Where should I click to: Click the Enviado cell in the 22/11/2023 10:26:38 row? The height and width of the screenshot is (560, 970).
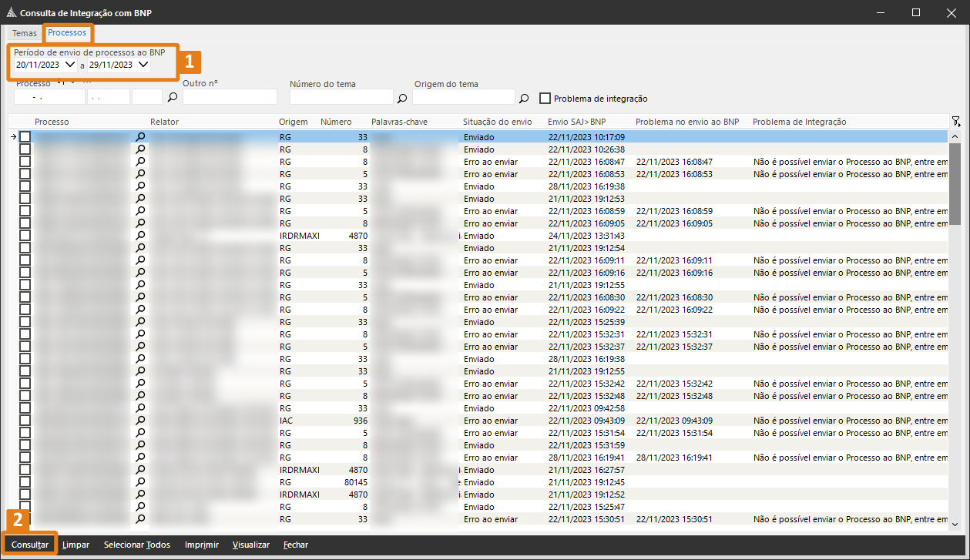(478, 149)
